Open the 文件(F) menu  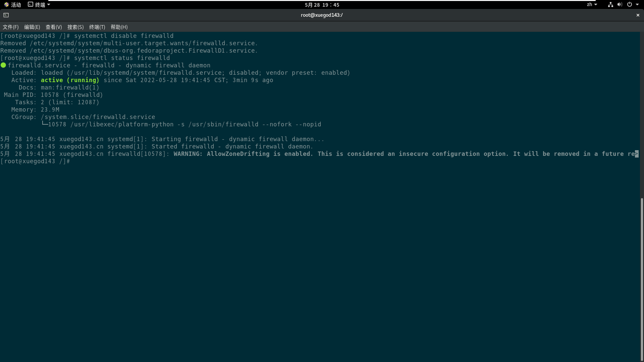pyautogui.click(x=11, y=27)
